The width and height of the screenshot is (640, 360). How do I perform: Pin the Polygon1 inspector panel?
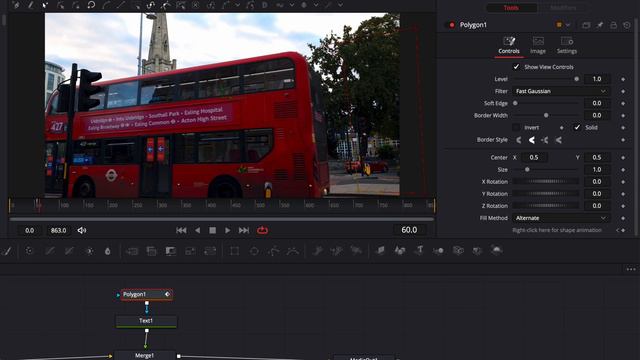[600, 25]
